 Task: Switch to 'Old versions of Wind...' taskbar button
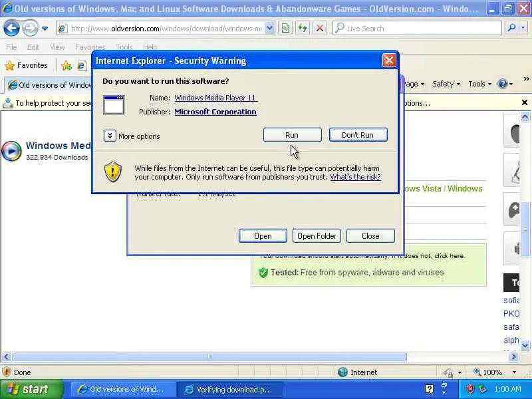tap(124, 389)
